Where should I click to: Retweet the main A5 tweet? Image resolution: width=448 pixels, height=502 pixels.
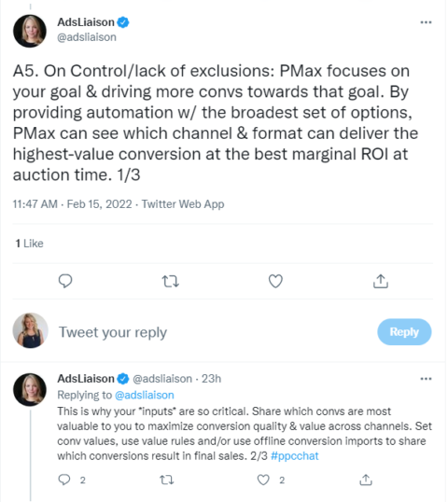point(171,281)
